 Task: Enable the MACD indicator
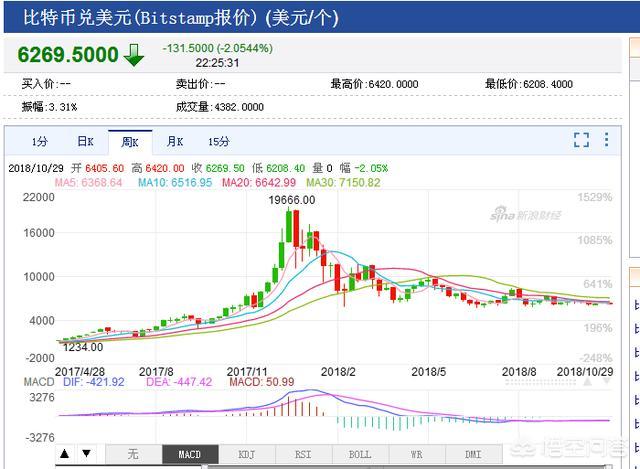[x=189, y=454]
